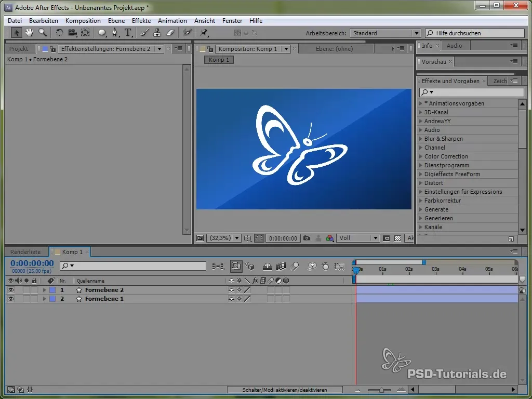This screenshot has width=532, height=399.
Task: Select the Ellipse shape tool
Action: point(102,33)
